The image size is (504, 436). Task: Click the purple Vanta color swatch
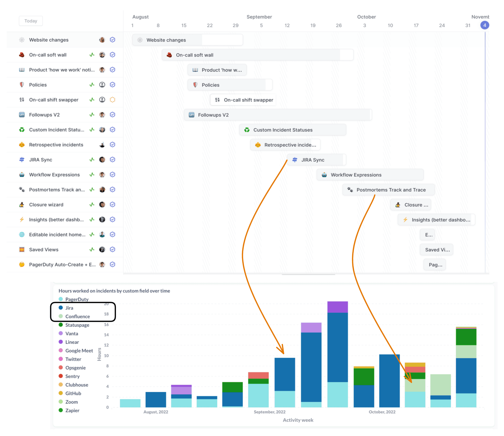pyautogui.click(x=61, y=334)
